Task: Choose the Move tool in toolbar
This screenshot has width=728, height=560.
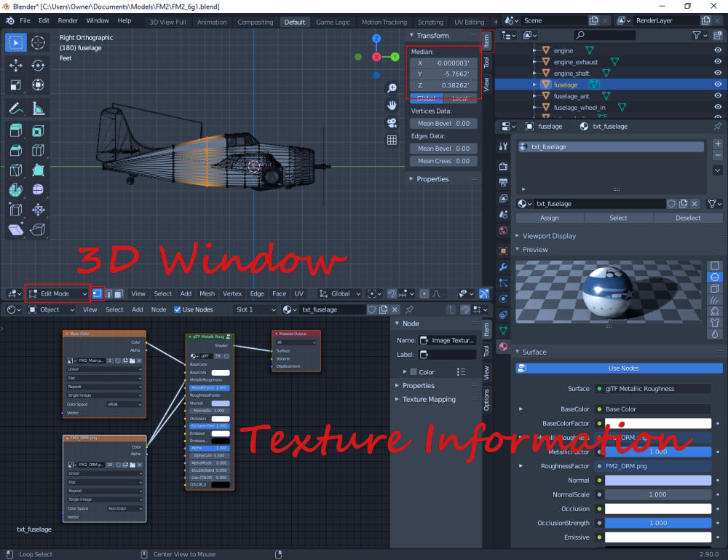Action: coord(16,66)
